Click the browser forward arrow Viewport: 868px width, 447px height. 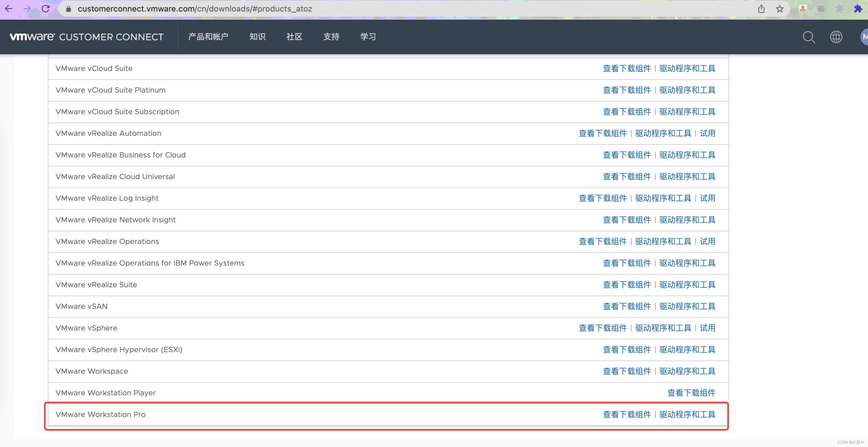pyautogui.click(x=27, y=8)
